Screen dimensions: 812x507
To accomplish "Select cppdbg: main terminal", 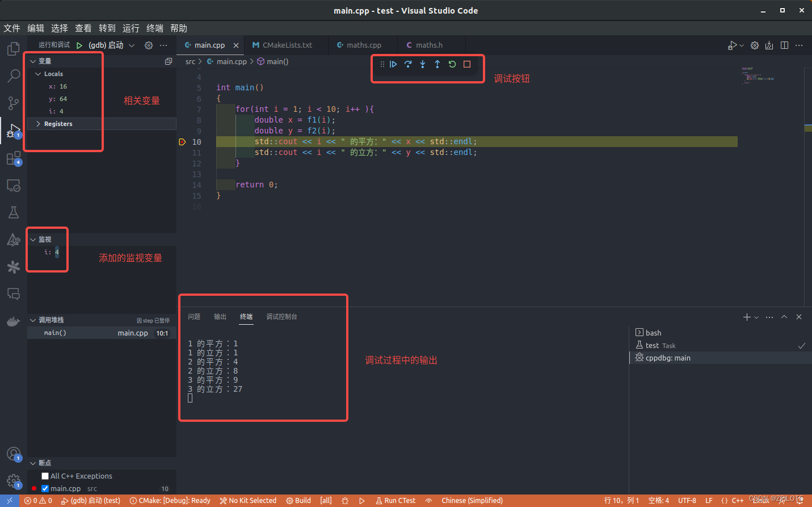I will tap(721, 358).
